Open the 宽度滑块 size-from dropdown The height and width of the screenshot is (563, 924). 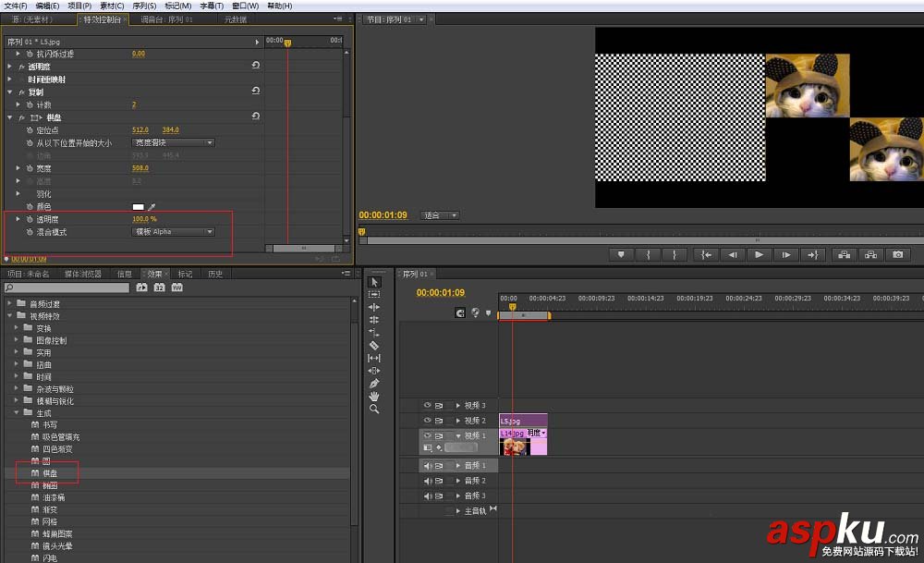[x=174, y=142]
